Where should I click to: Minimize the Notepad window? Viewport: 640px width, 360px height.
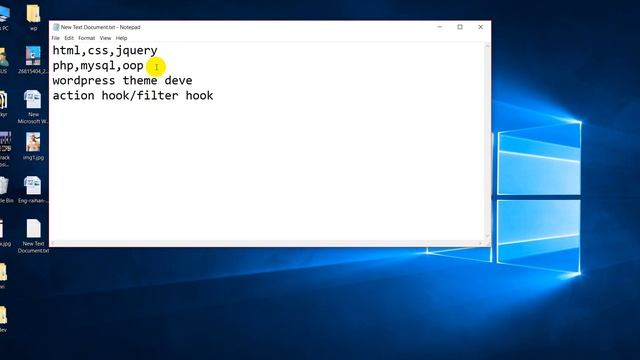(440, 27)
